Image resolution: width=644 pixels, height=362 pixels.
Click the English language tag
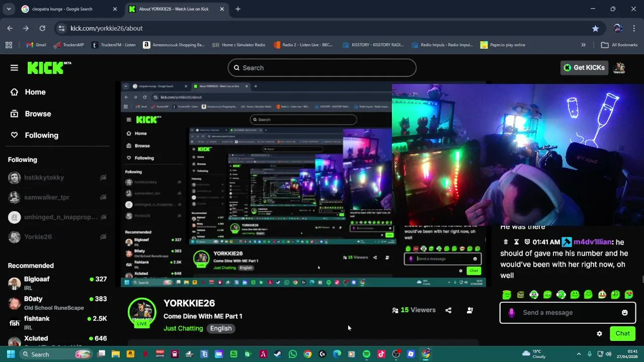[x=221, y=328]
